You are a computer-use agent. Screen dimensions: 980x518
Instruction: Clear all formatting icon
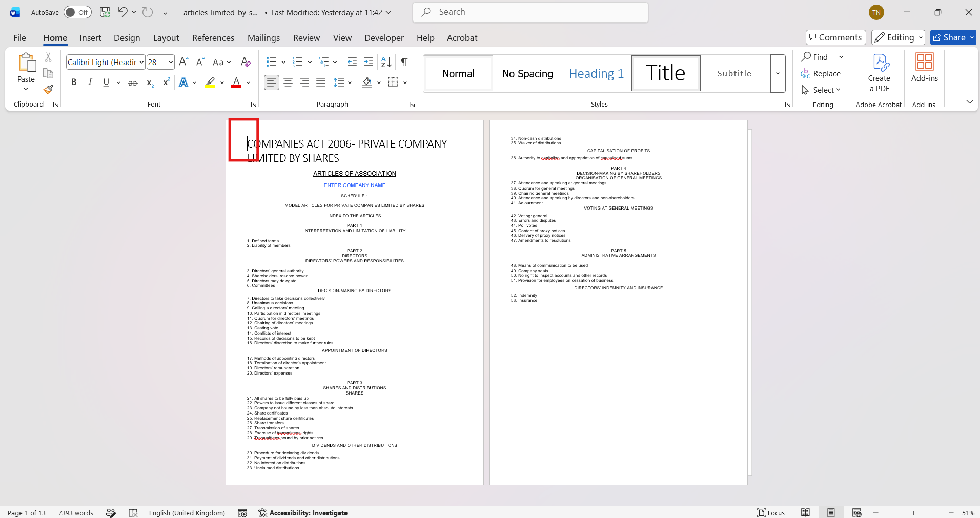pos(246,62)
